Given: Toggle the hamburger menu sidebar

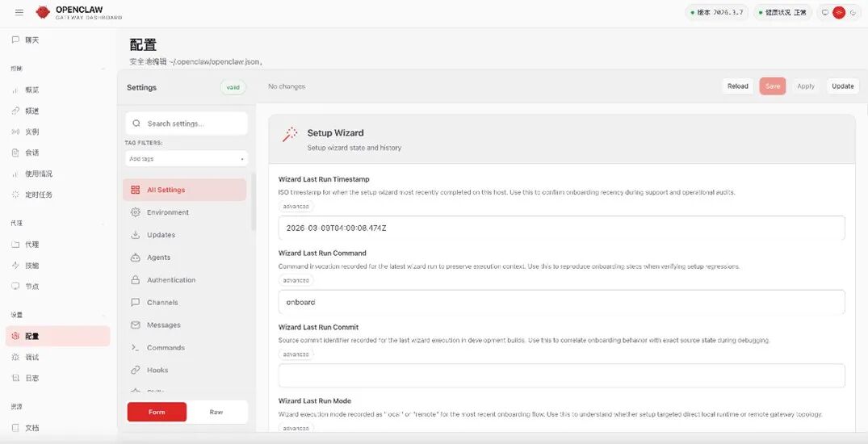Looking at the screenshot, I should point(19,12).
